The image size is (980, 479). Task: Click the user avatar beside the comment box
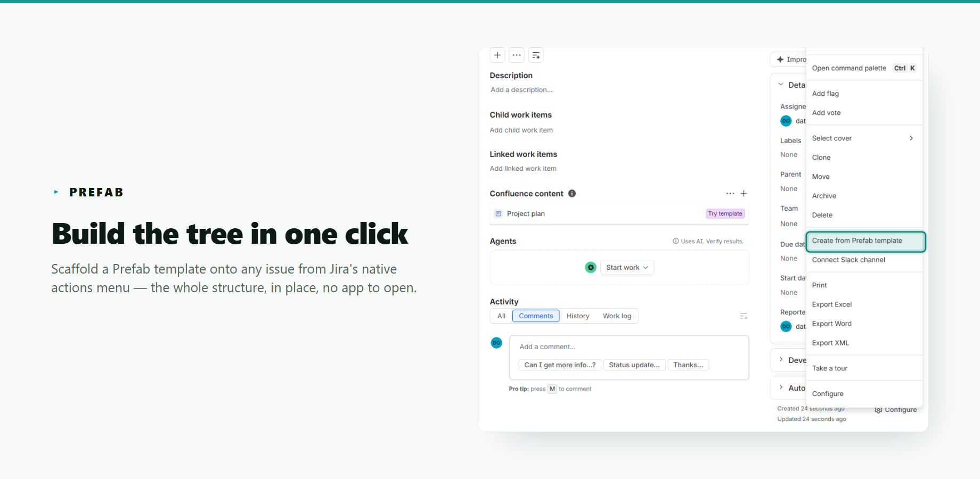(496, 343)
